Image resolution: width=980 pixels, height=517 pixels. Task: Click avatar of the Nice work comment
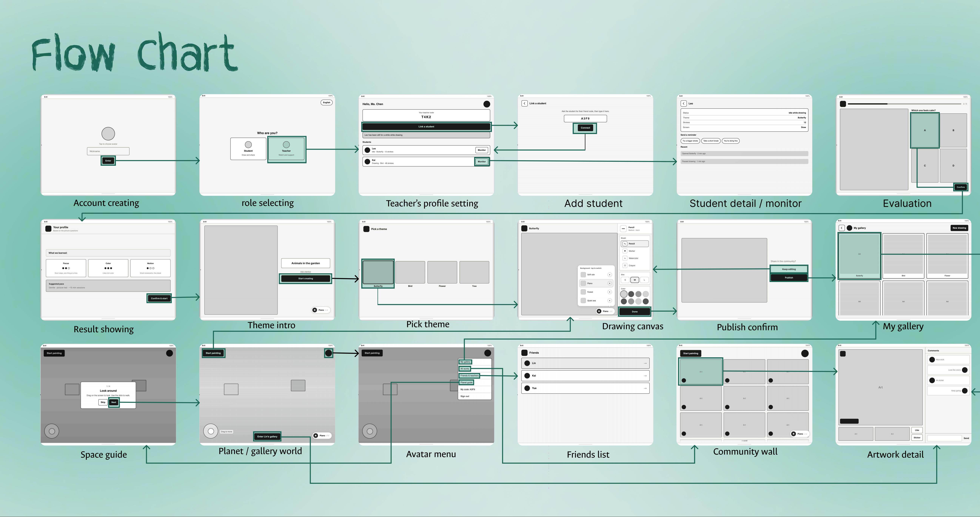coord(932,360)
